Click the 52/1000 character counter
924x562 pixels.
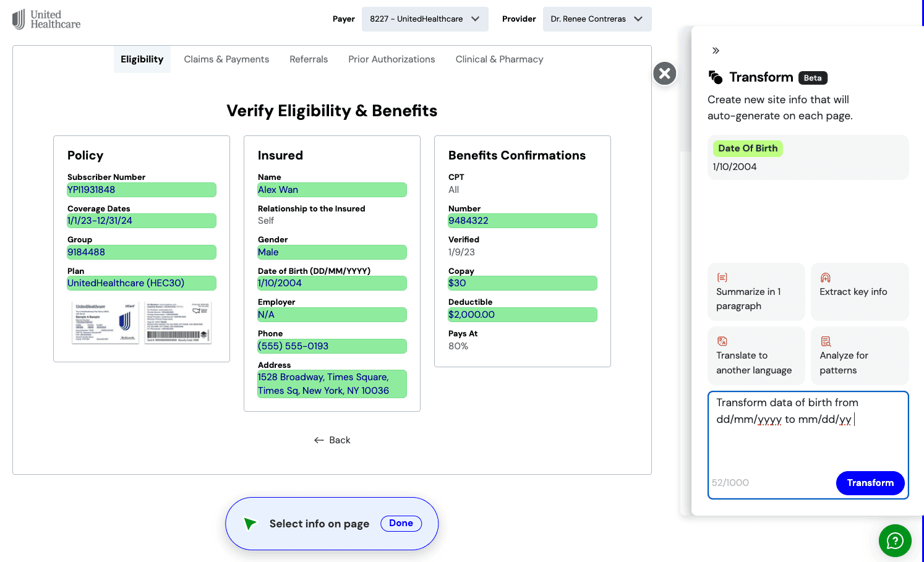(730, 483)
